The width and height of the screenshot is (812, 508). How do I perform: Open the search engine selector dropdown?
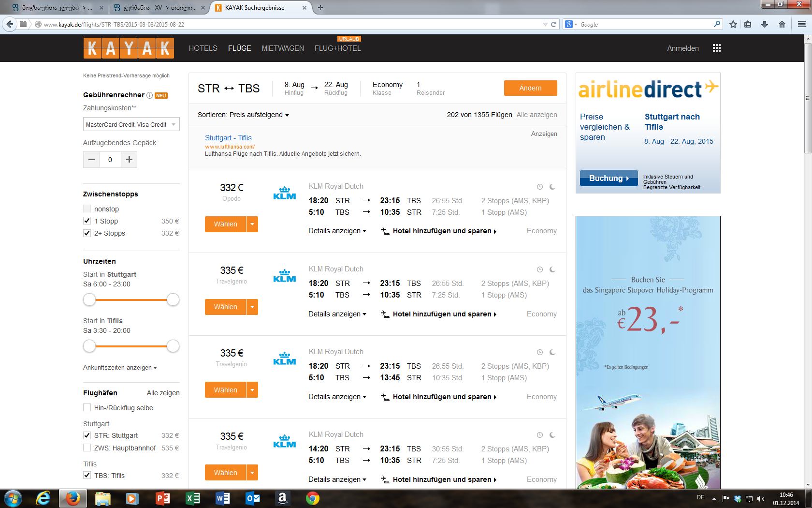[x=571, y=24]
